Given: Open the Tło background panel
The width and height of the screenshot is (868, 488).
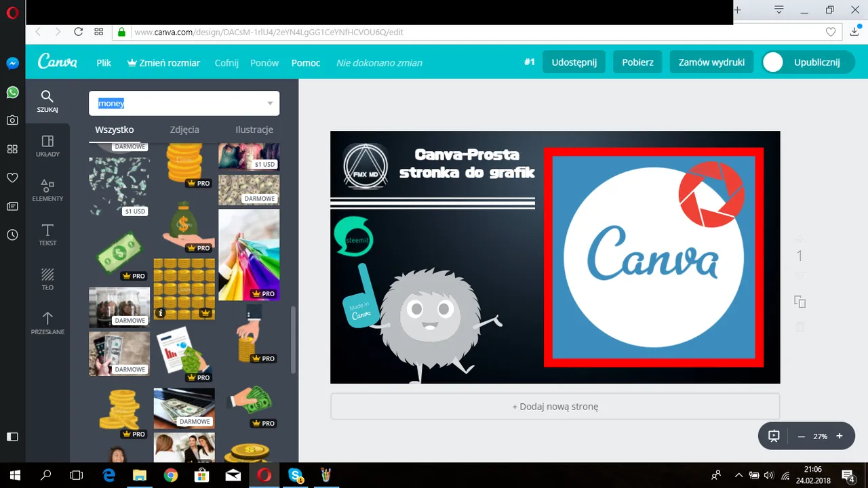Looking at the screenshot, I should (47, 279).
